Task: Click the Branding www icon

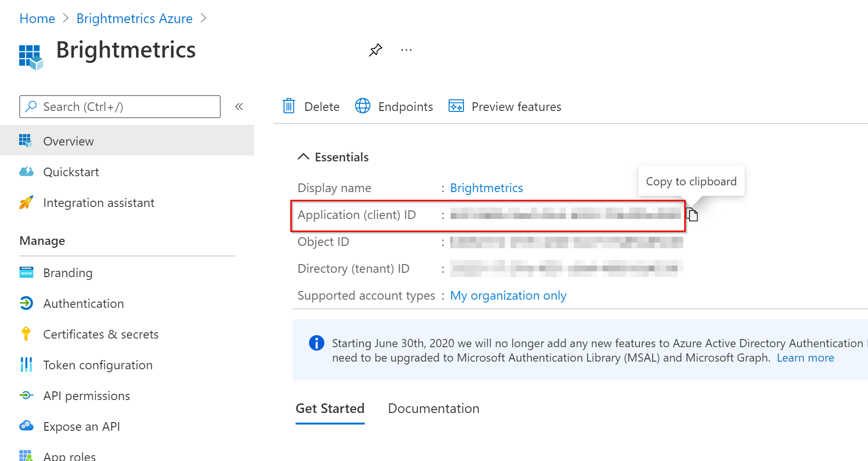Action: coord(26,272)
